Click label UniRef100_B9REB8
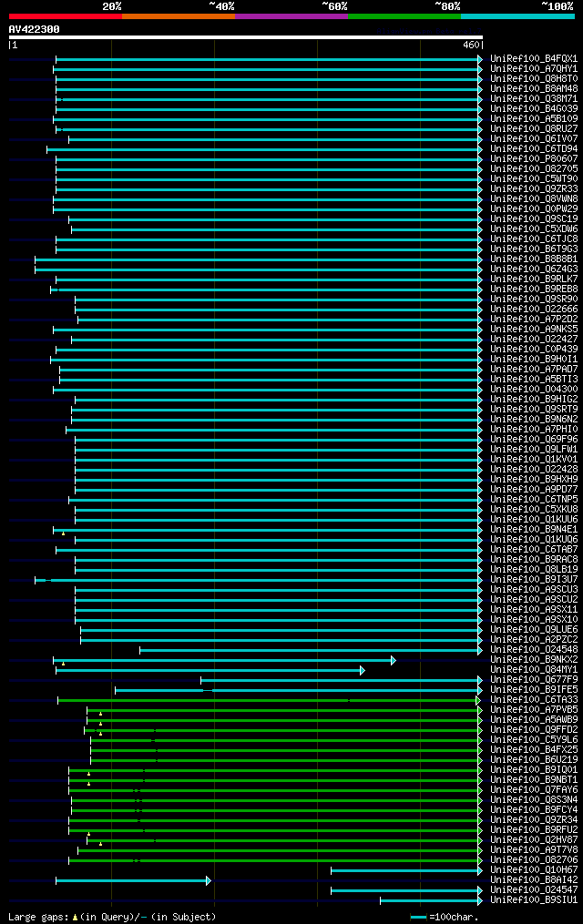 [x=534, y=289]
